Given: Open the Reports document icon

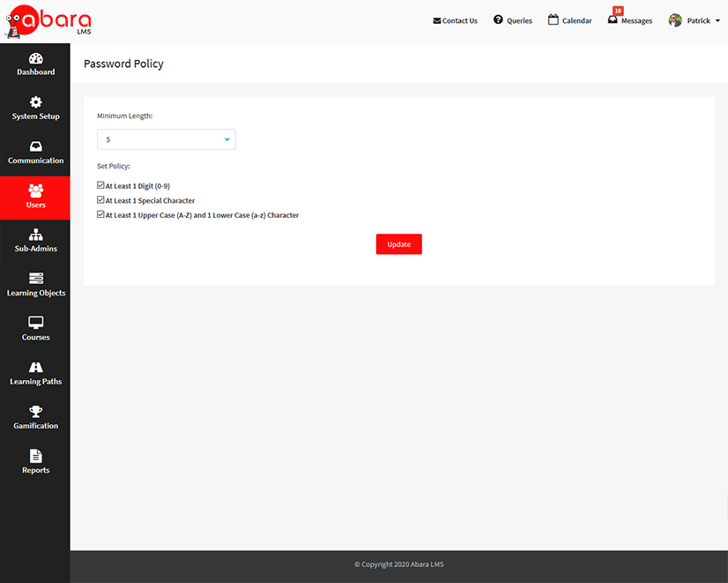Looking at the screenshot, I should (x=36, y=456).
